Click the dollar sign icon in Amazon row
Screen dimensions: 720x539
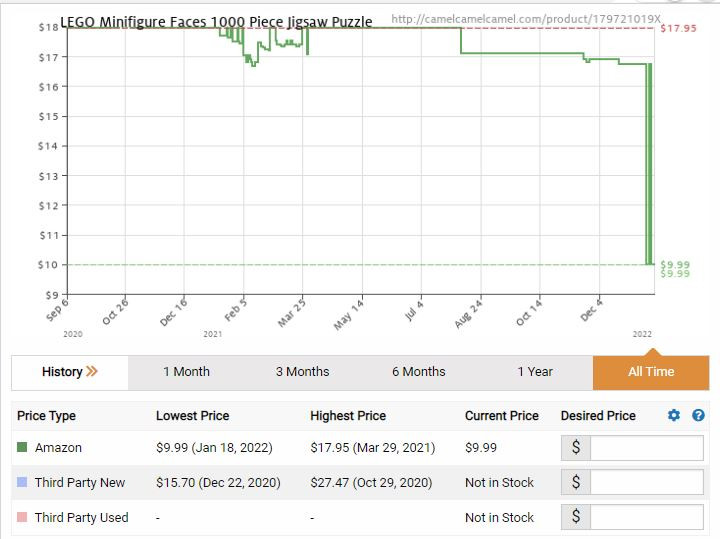576,448
